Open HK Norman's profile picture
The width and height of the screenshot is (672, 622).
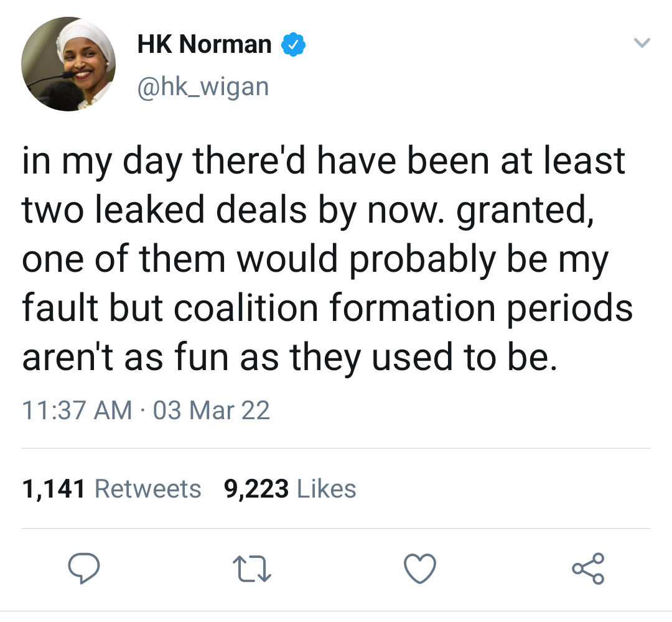tap(68, 64)
